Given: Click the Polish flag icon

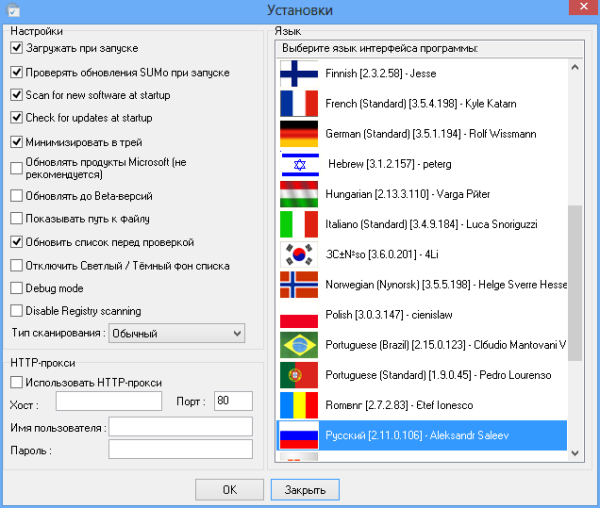Looking at the screenshot, I should tap(299, 315).
